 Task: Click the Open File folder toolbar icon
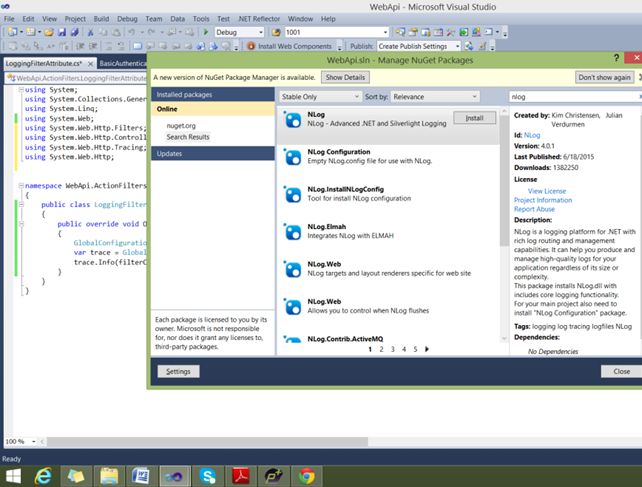tap(49, 32)
